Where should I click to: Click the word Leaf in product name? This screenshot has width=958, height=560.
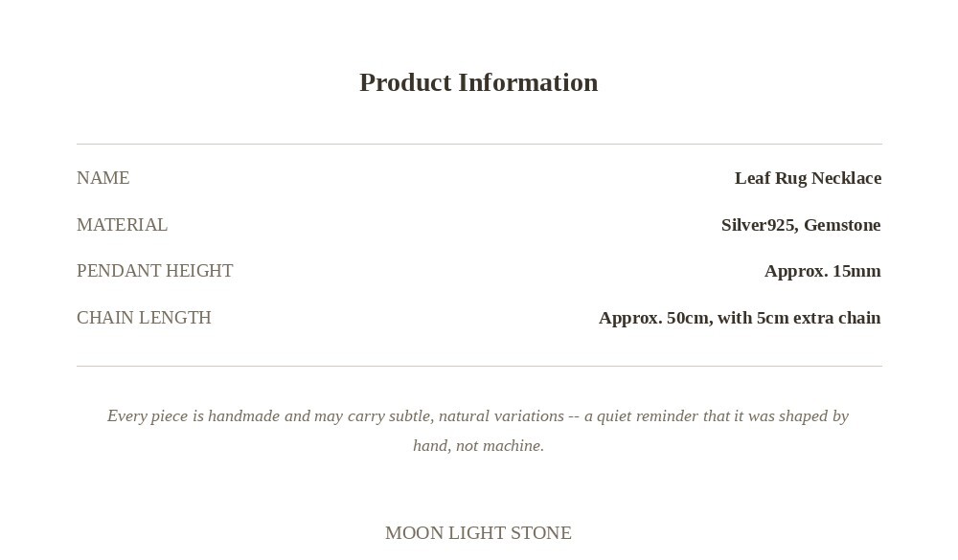coord(752,178)
